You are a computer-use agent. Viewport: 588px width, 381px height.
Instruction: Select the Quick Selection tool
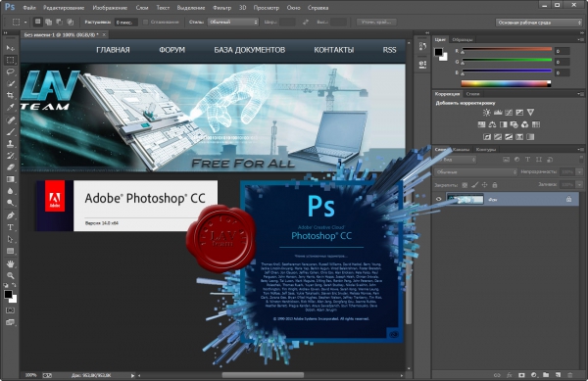tap(10, 83)
